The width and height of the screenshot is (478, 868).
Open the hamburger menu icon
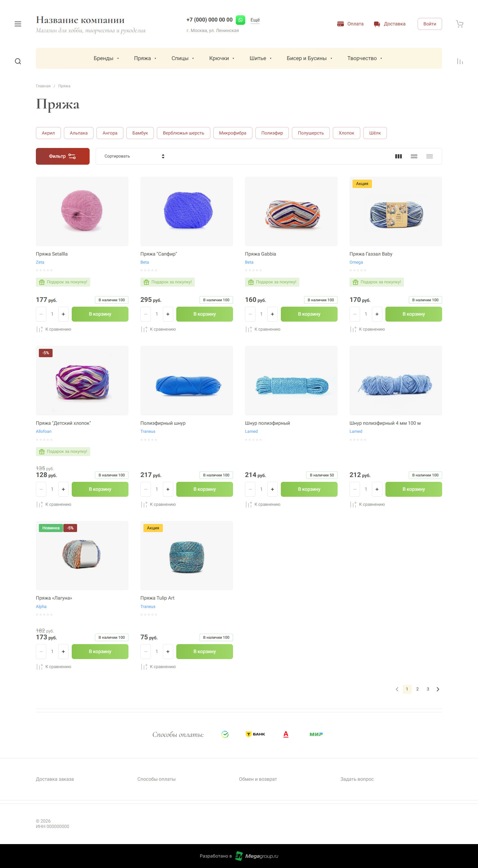tap(18, 24)
